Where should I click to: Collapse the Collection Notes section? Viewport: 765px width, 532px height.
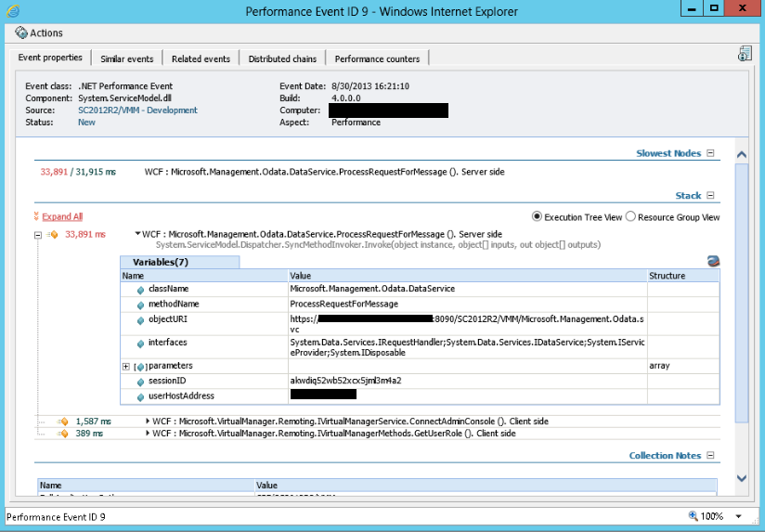[x=711, y=456]
